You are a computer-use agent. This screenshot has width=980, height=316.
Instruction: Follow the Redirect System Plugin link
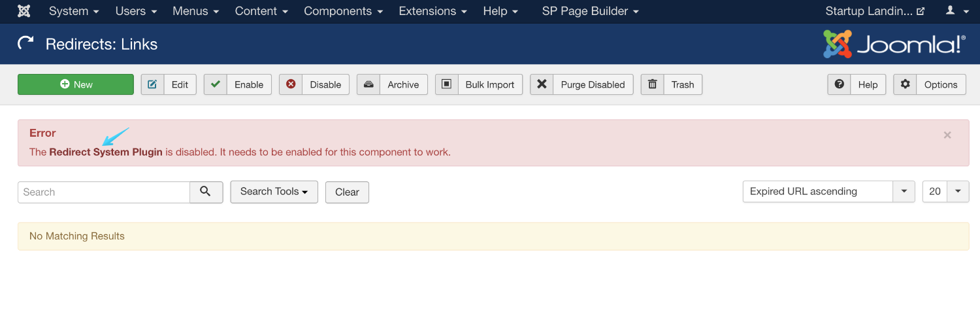[106, 152]
